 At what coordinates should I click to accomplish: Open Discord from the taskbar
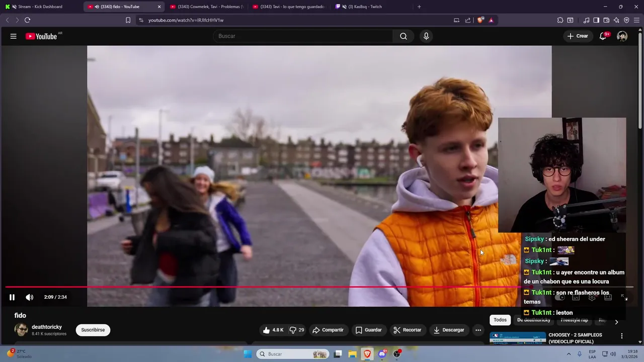(x=382, y=354)
